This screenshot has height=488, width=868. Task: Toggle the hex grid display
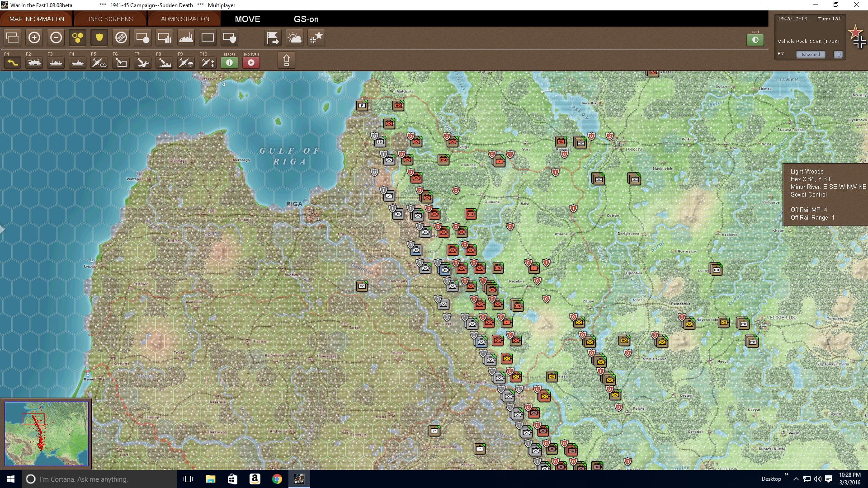(77, 38)
